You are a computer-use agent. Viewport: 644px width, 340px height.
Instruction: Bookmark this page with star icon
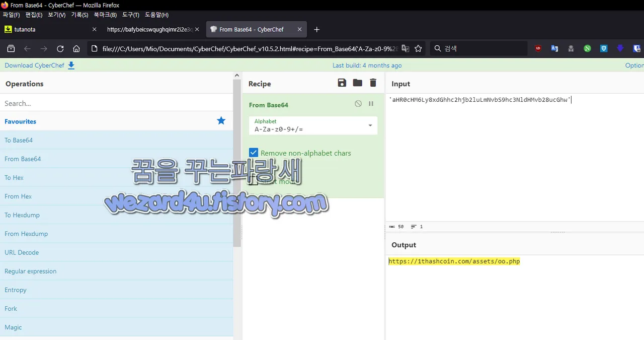(x=418, y=49)
